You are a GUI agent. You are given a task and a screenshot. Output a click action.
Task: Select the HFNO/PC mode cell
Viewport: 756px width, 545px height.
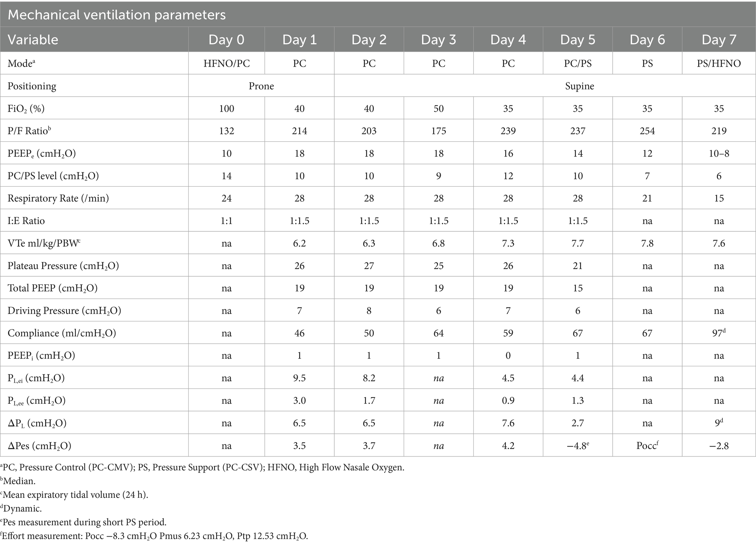(226, 63)
